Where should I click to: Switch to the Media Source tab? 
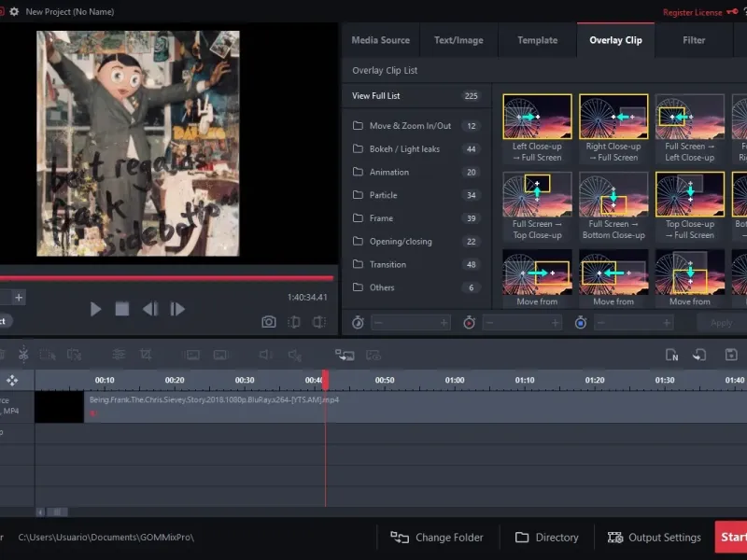coord(380,40)
